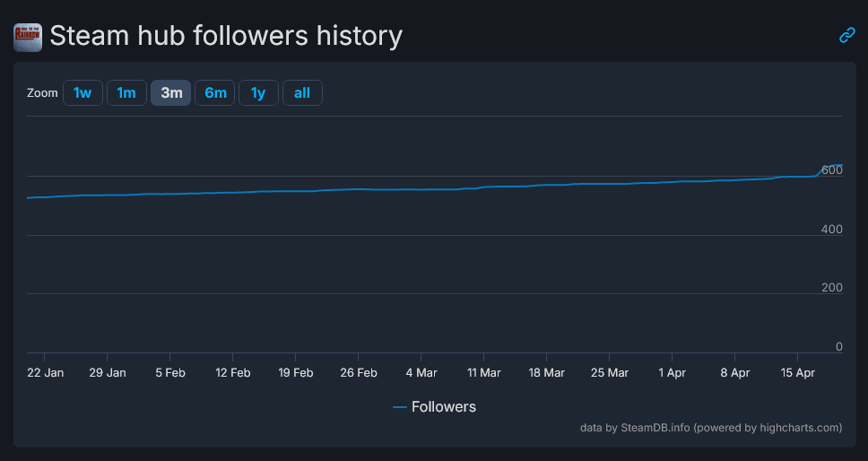The width and height of the screenshot is (868, 461).
Task: Open the SteamDB.info credits text
Action: click(x=711, y=428)
